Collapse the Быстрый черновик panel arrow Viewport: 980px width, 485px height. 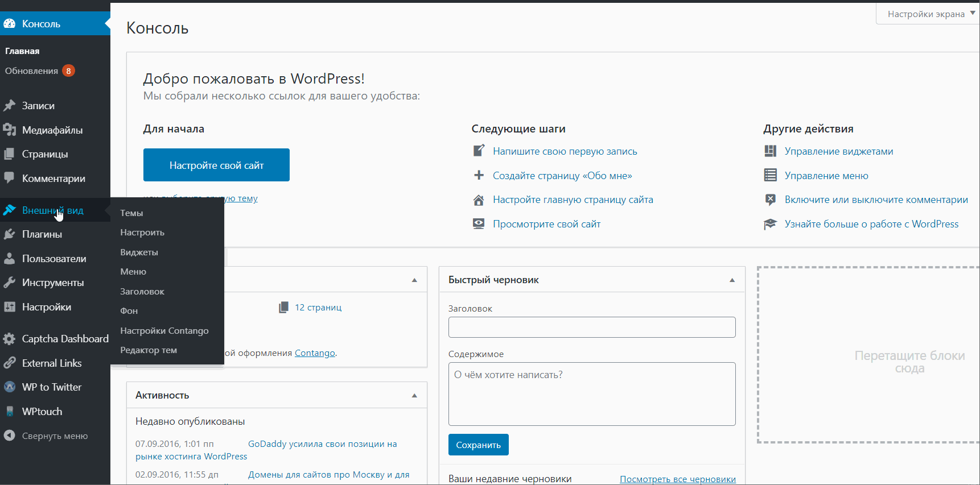tap(732, 280)
